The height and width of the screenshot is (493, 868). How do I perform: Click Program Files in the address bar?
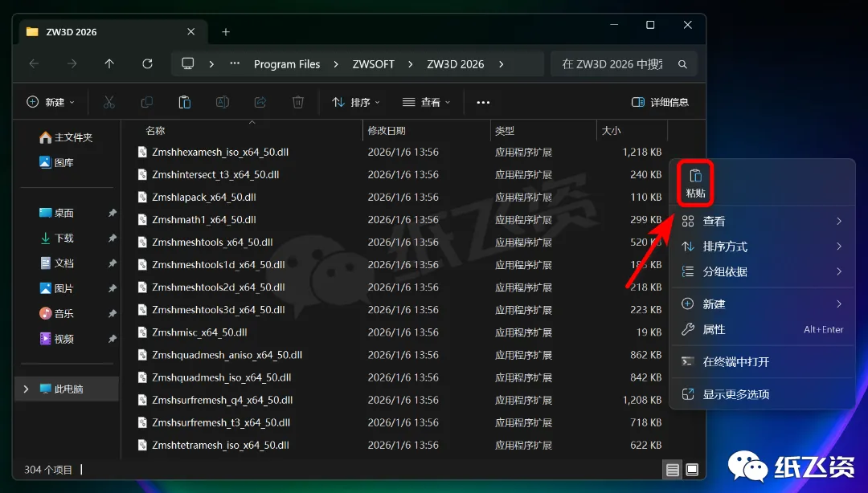tap(287, 64)
